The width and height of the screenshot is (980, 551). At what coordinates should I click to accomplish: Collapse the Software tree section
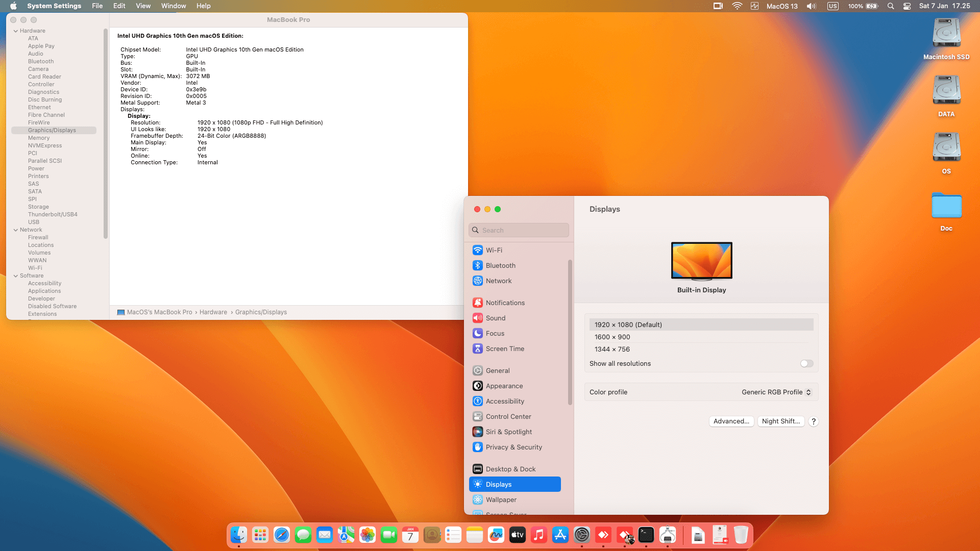click(x=16, y=275)
